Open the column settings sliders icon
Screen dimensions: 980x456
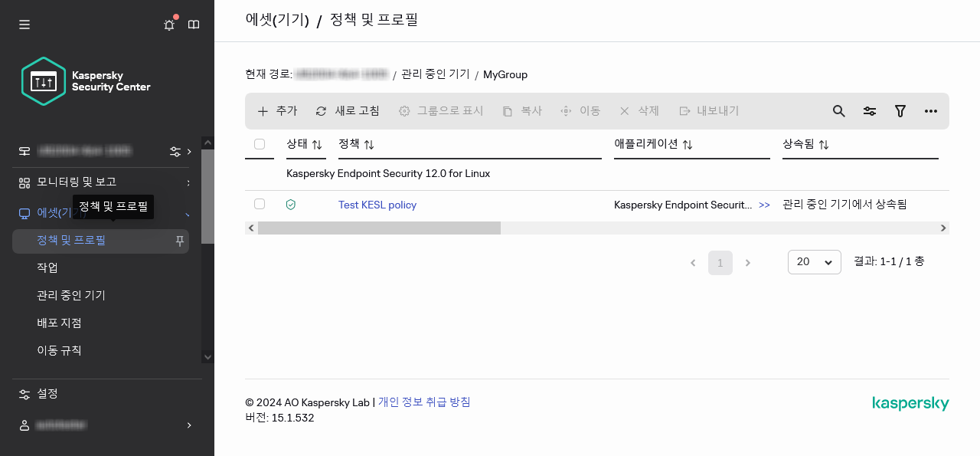point(870,111)
